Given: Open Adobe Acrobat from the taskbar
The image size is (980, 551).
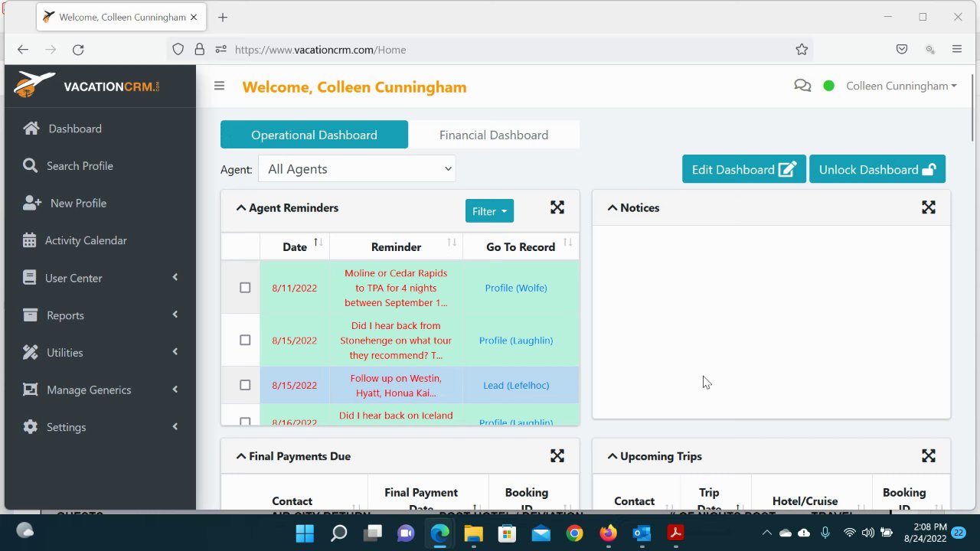Looking at the screenshot, I should [x=675, y=533].
